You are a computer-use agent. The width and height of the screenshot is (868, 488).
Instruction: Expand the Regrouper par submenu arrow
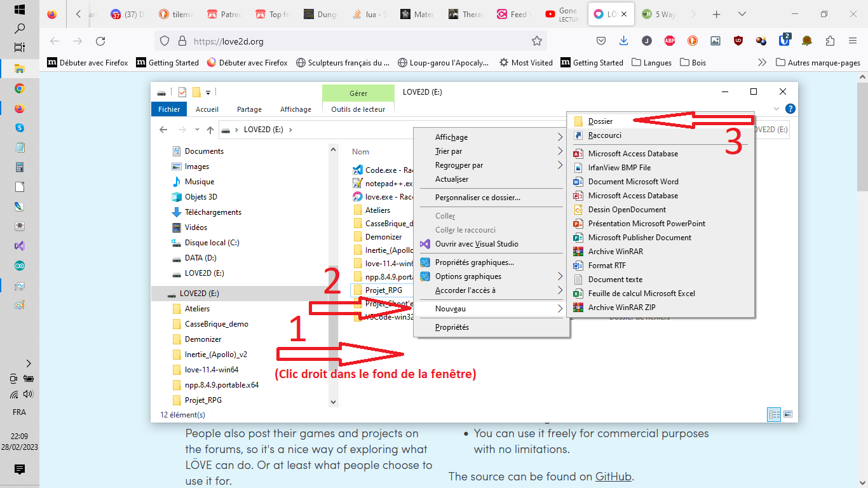560,165
